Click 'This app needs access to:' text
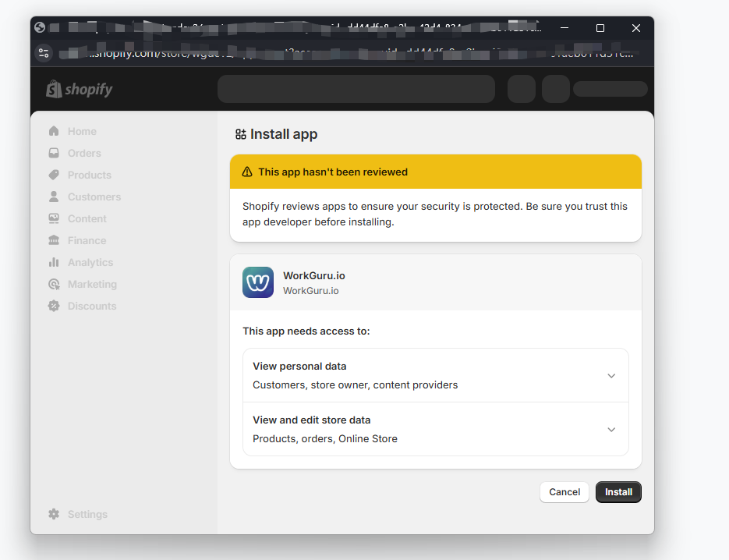 (x=306, y=331)
